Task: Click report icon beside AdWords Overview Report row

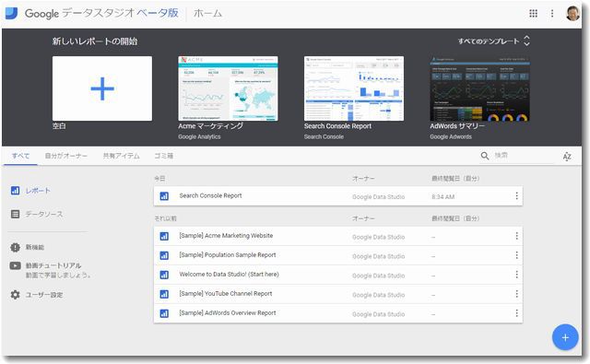Action: tap(164, 313)
